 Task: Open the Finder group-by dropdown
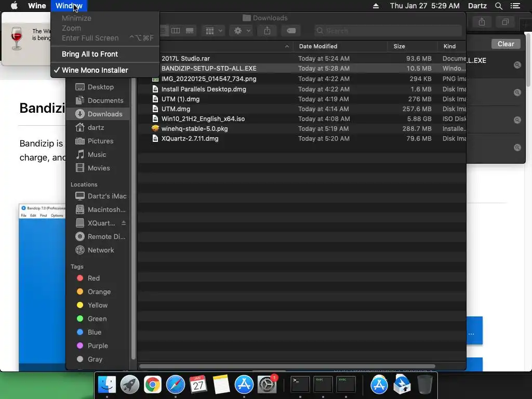click(214, 31)
